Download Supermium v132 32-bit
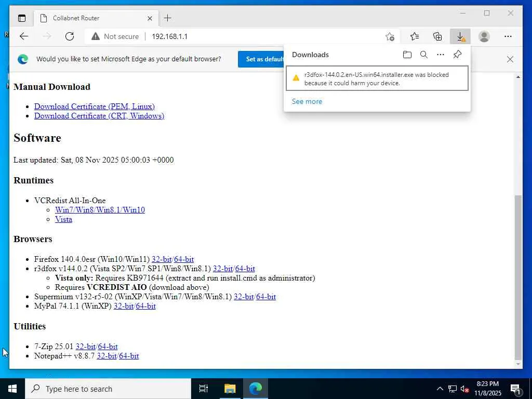The width and height of the screenshot is (532, 399). pyautogui.click(x=244, y=297)
